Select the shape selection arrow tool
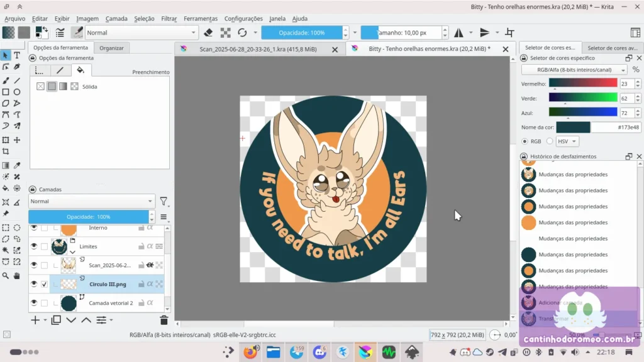 [x=6, y=55]
